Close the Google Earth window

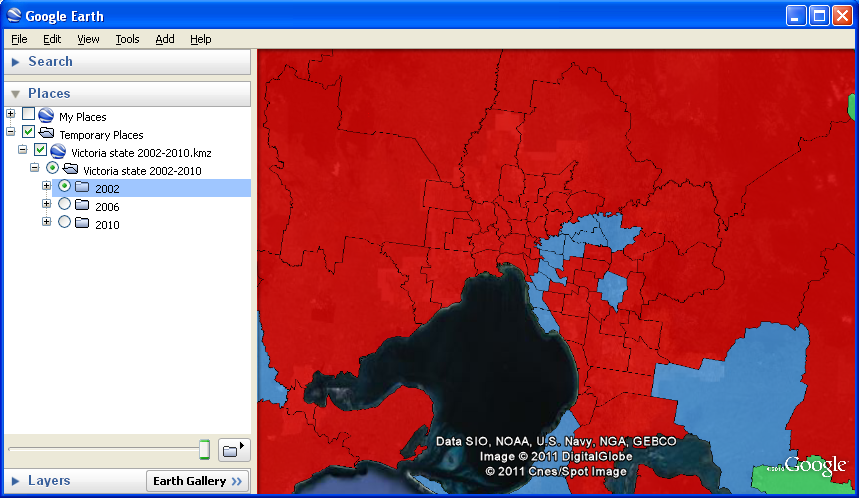pyautogui.click(x=843, y=16)
